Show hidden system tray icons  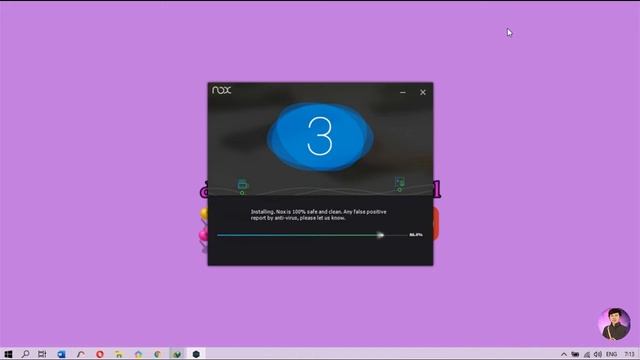tap(564, 354)
